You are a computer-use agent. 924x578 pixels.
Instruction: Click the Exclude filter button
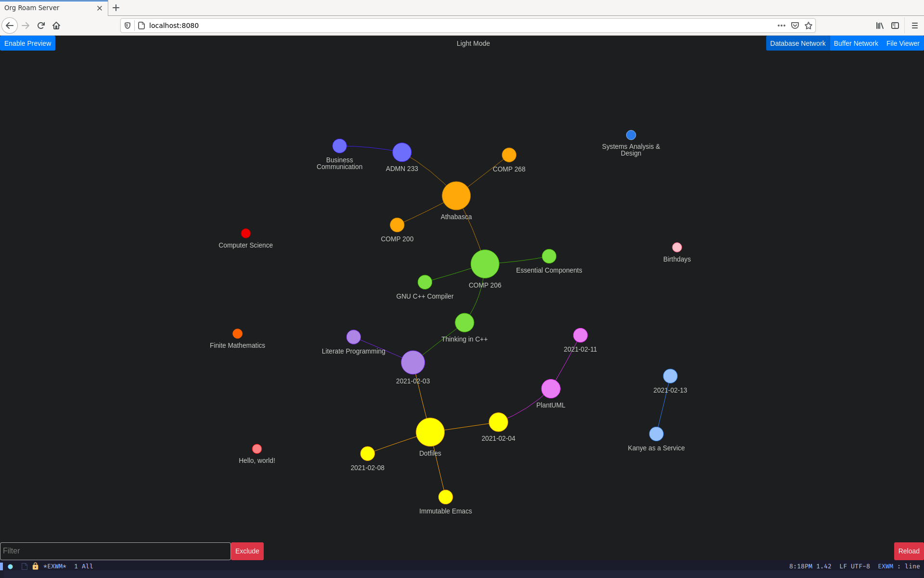coord(247,551)
